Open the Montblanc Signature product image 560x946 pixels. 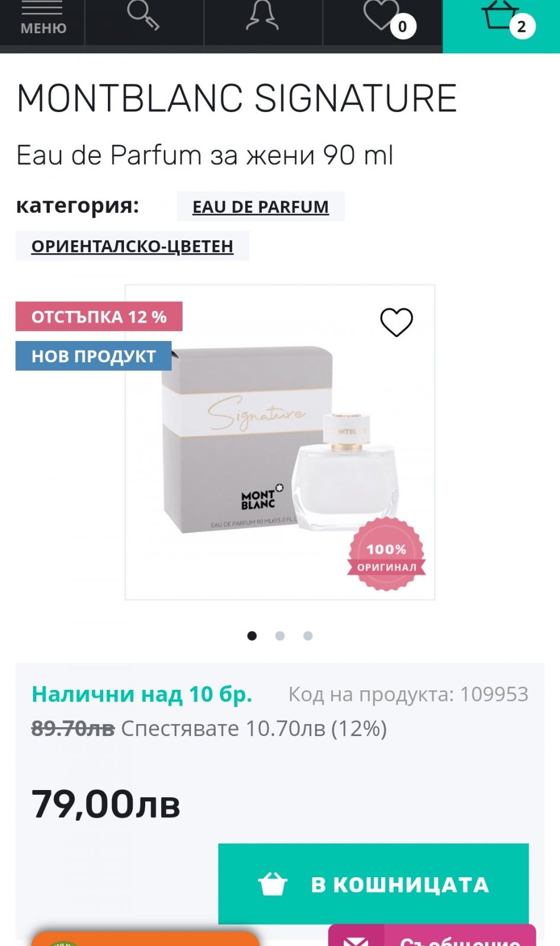click(280, 442)
